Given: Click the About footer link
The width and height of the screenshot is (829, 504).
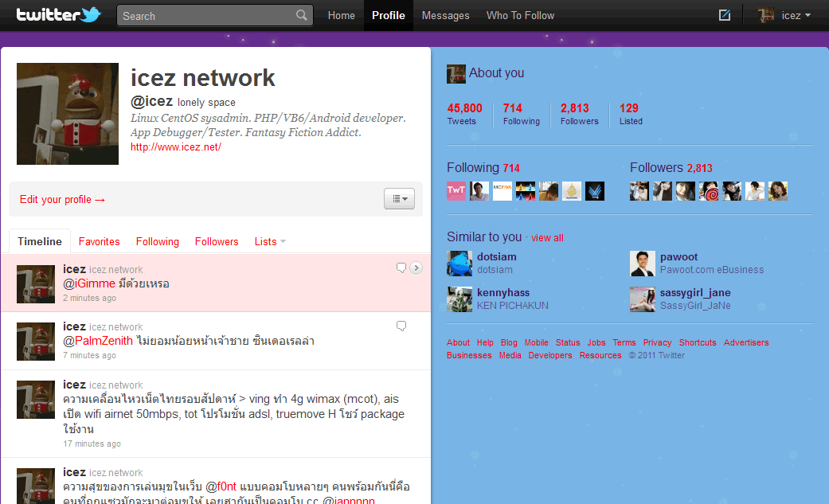Looking at the screenshot, I should (x=458, y=342).
